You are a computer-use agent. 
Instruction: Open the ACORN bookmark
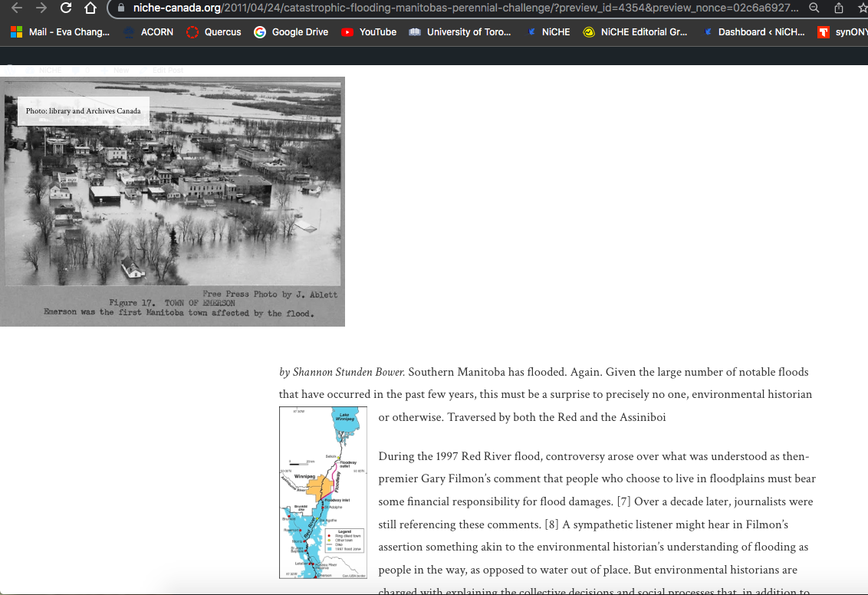pyautogui.click(x=148, y=32)
